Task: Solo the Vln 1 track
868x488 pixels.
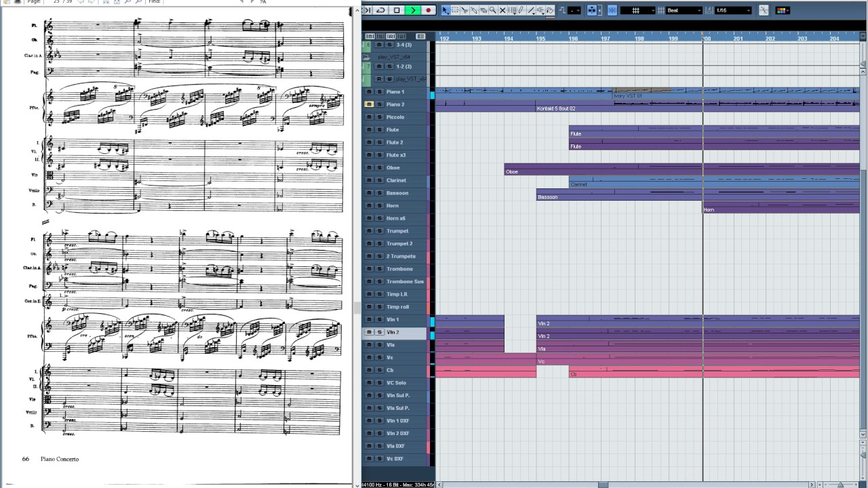Action: coord(379,319)
